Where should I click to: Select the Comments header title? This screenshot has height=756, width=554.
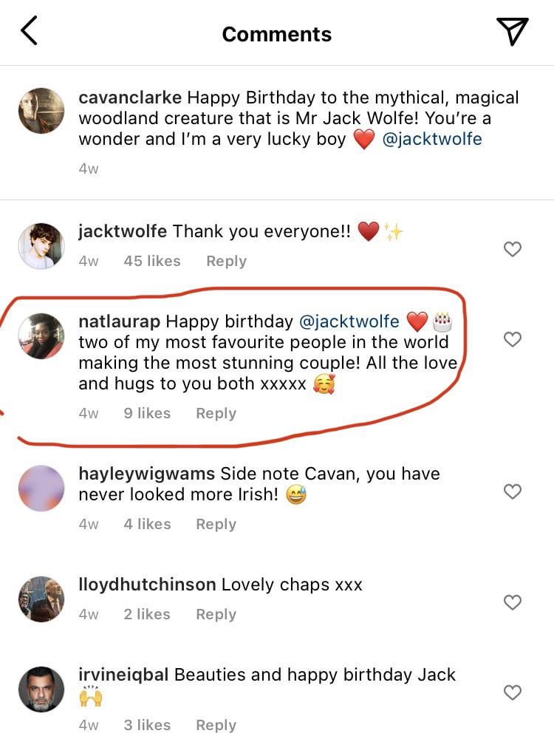276,33
